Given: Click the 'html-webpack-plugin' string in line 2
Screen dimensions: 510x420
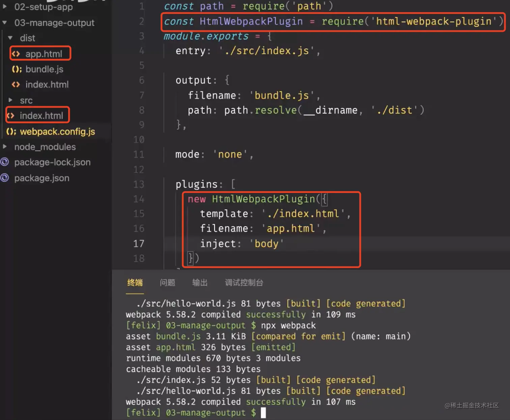Looking at the screenshot, I should (x=434, y=21).
